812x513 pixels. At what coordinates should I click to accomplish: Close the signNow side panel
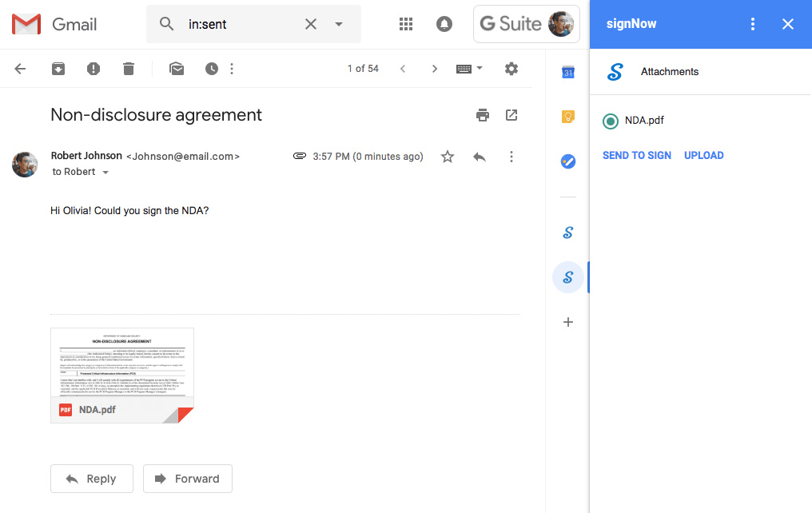pyautogui.click(x=788, y=24)
